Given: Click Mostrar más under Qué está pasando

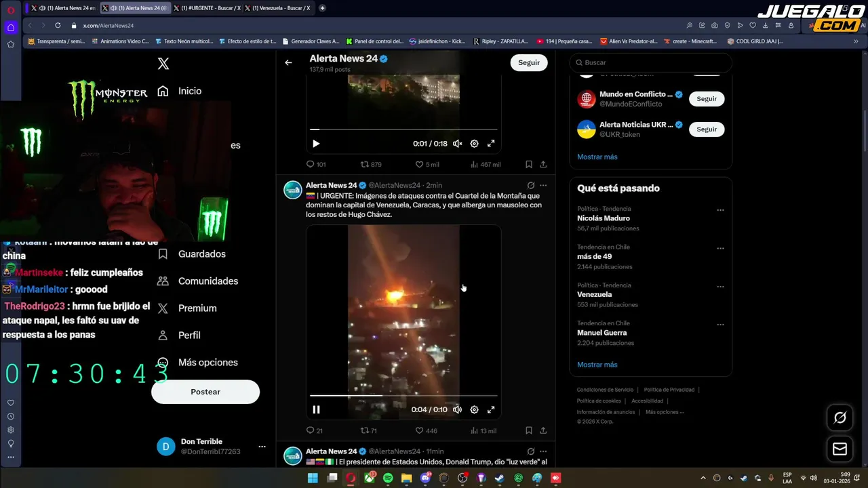Looking at the screenshot, I should 597,365.
